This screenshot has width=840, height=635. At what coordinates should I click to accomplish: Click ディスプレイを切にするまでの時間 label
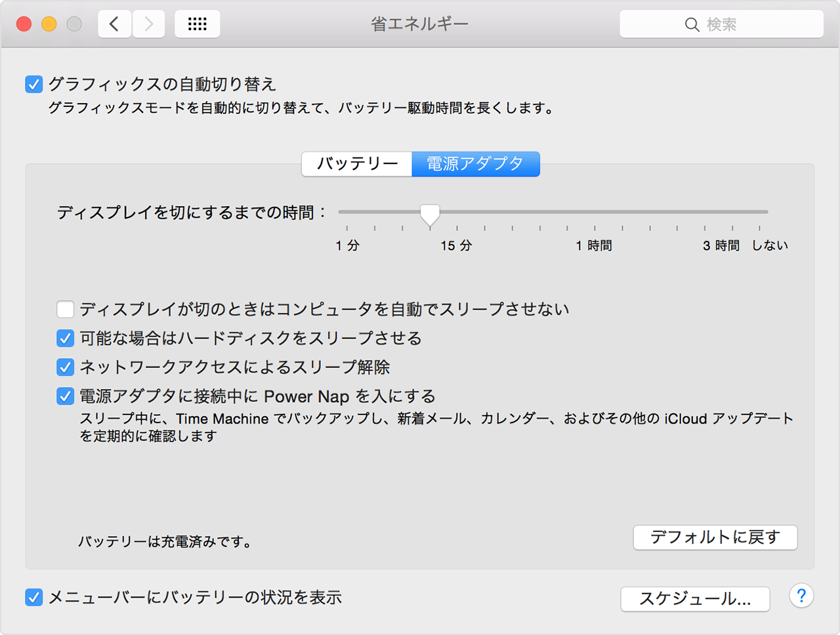pos(191,213)
